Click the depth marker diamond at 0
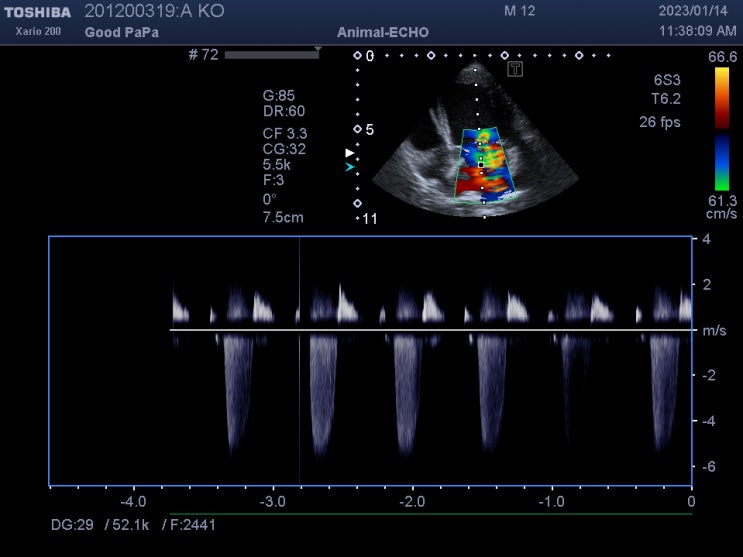 357,56
